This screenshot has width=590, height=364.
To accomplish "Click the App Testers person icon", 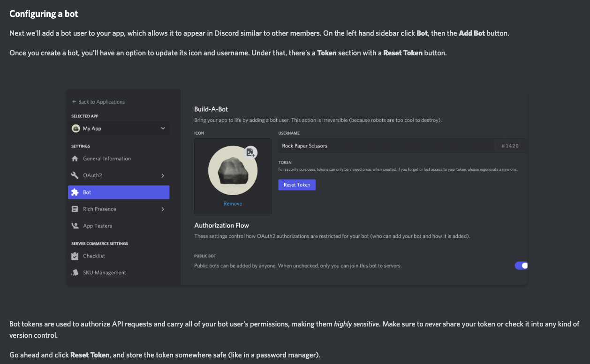I will click(x=75, y=226).
